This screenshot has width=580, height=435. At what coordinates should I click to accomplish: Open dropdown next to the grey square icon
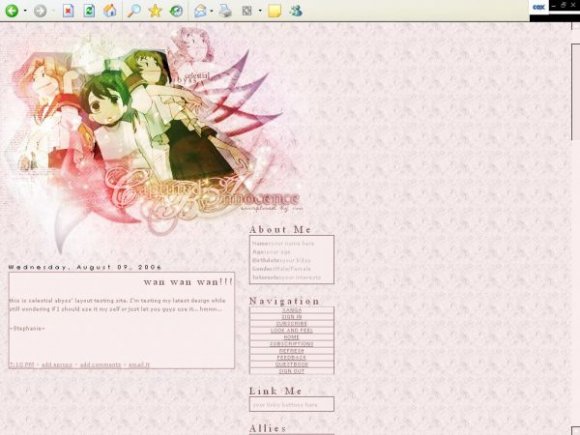click(260, 11)
